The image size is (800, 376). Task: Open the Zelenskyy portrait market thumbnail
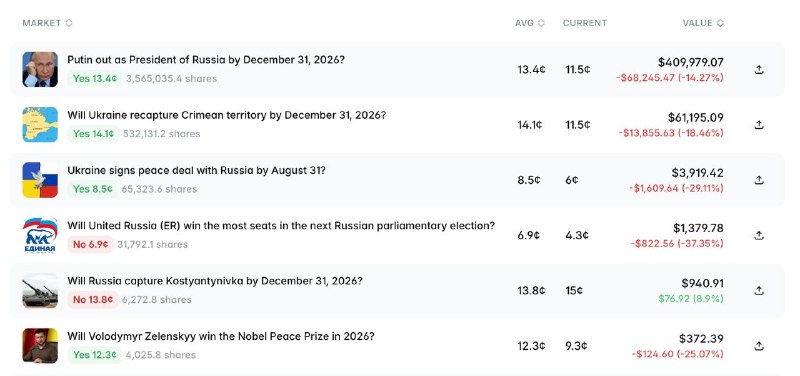coord(40,346)
